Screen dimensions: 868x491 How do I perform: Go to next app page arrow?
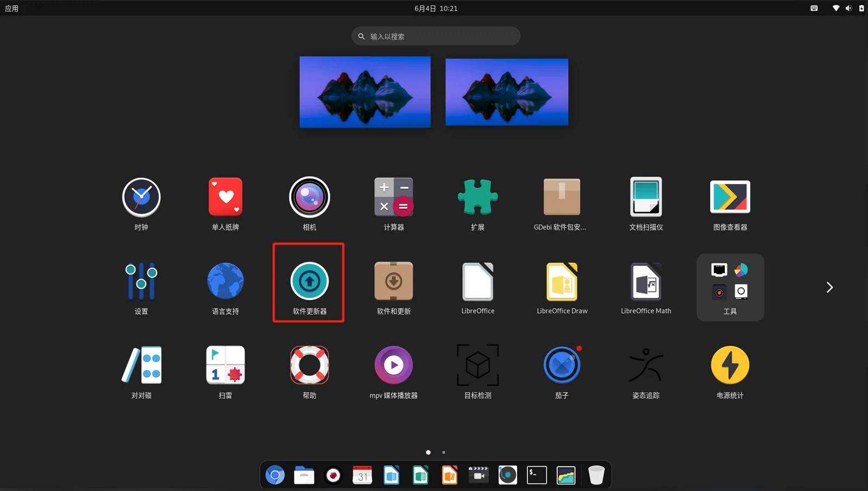[829, 288]
